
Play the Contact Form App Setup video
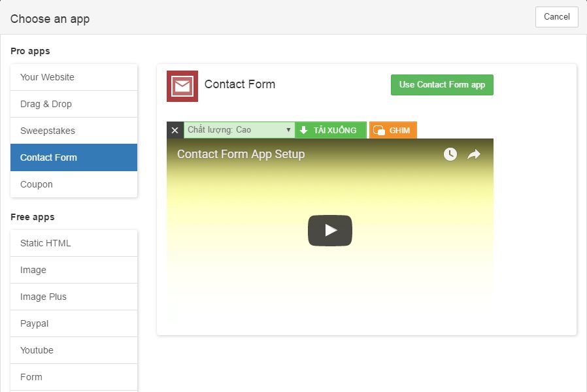pyautogui.click(x=330, y=230)
